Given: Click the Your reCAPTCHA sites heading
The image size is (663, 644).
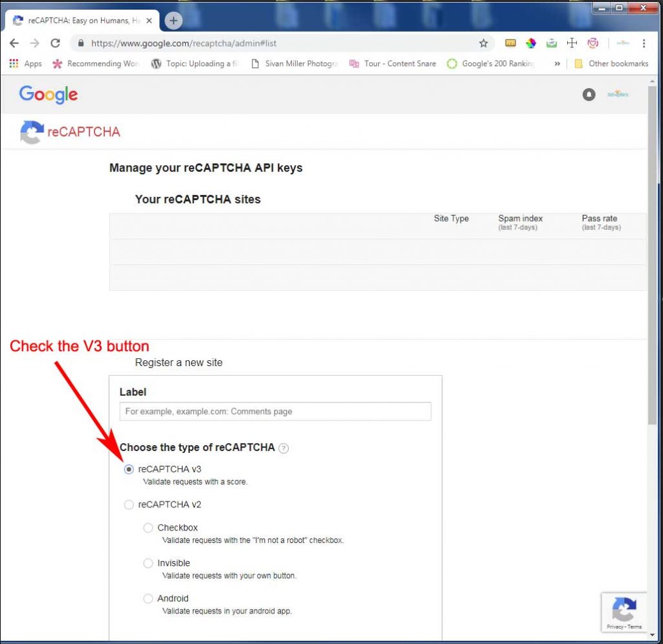Looking at the screenshot, I should pos(198,200).
